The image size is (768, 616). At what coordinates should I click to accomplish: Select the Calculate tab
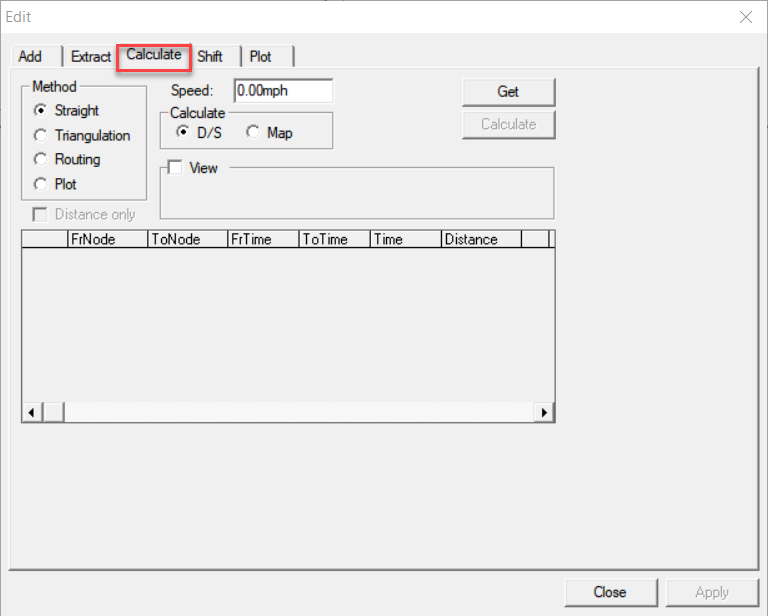tap(154, 55)
